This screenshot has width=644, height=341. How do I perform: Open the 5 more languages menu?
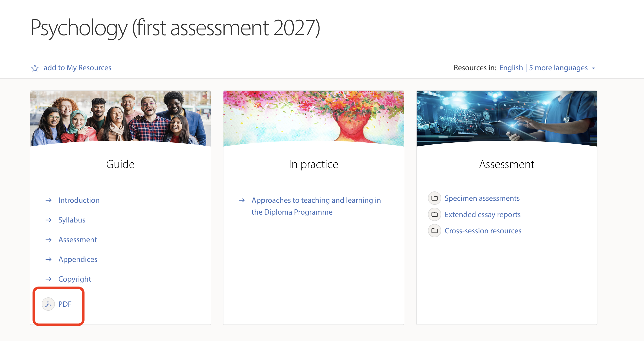558,68
